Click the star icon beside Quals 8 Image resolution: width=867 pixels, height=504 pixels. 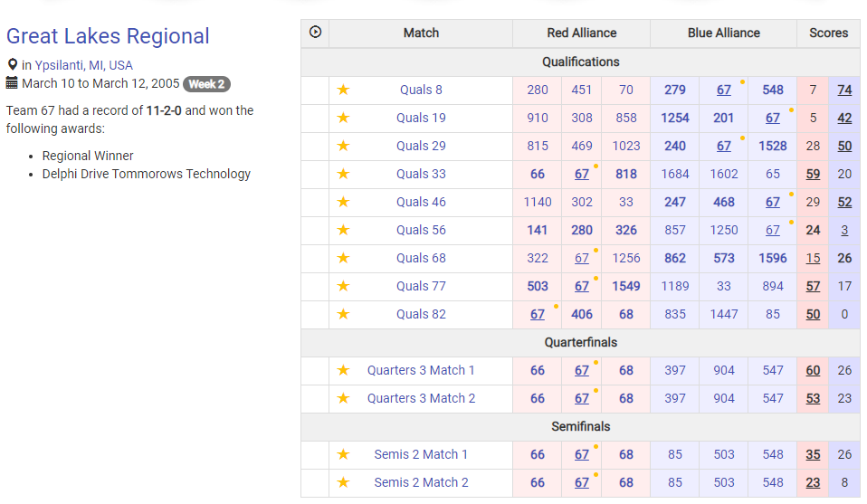[343, 90]
